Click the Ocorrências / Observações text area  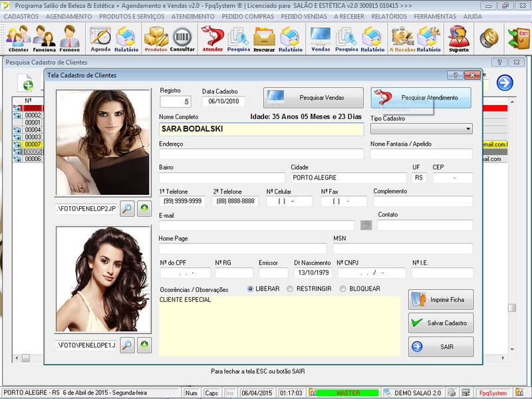point(279,326)
